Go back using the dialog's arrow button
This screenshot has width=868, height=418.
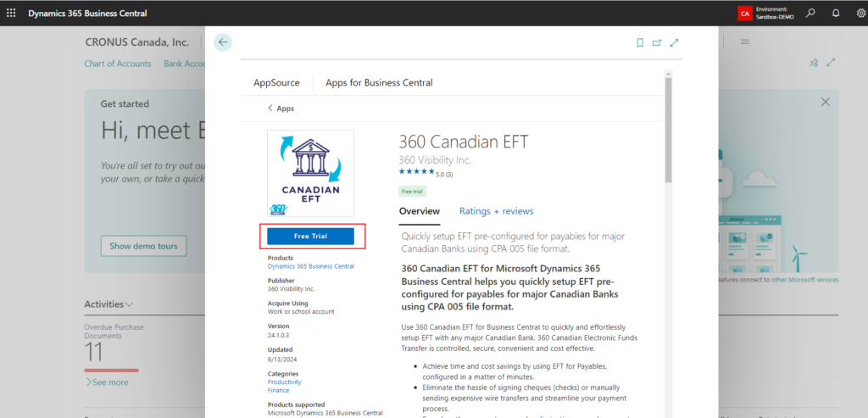223,42
